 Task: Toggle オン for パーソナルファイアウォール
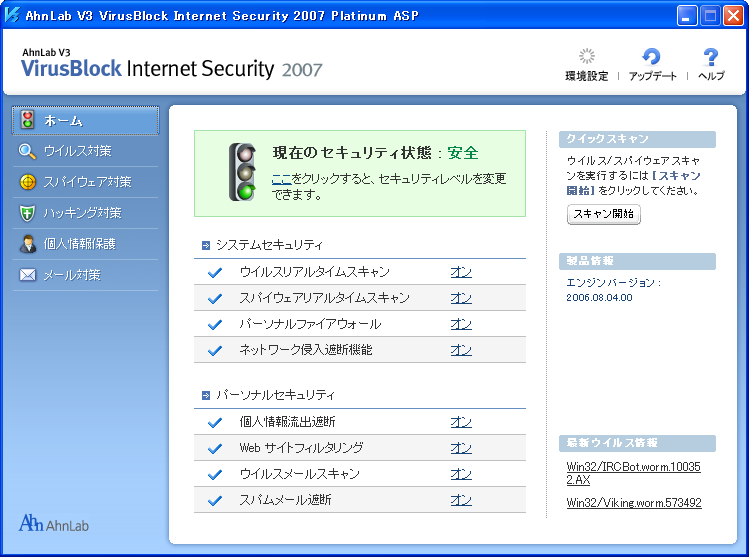pyautogui.click(x=461, y=324)
